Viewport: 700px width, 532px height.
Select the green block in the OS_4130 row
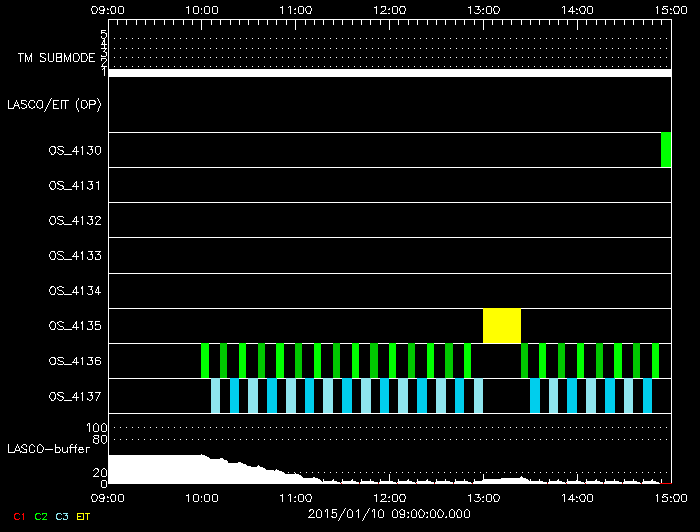tap(666, 150)
